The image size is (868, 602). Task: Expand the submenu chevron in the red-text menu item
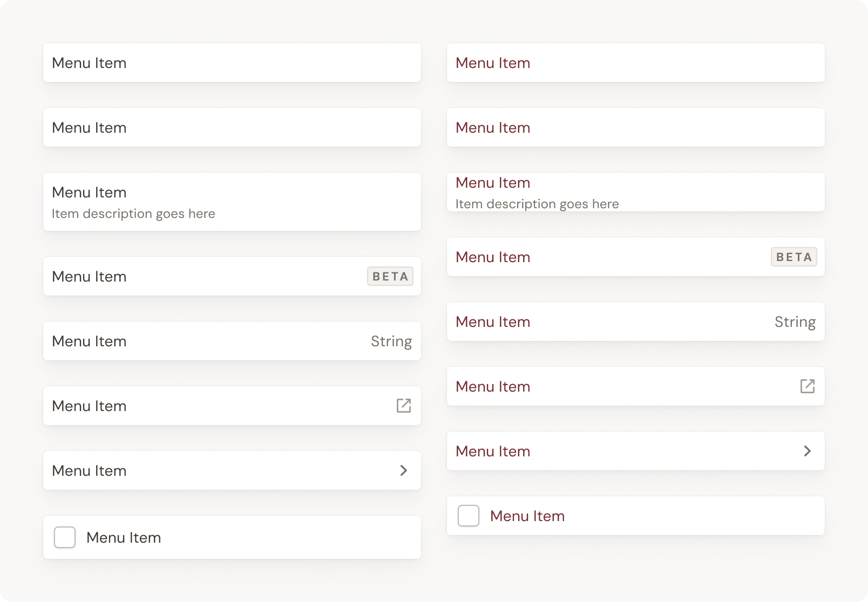click(808, 451)
